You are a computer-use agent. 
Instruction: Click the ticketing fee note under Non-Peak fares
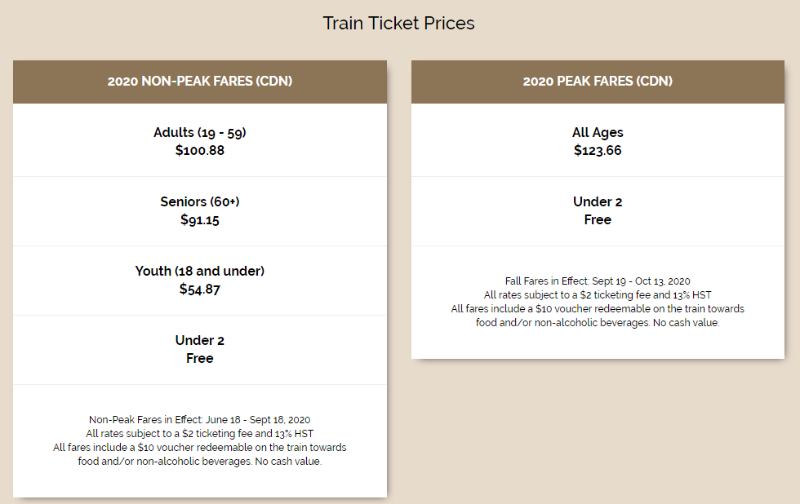(x=200, y=434)
